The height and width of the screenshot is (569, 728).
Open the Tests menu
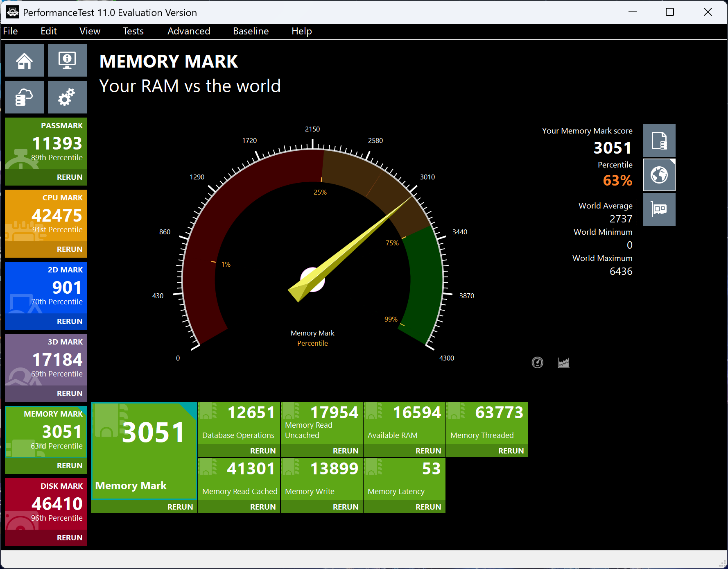[133, 31]
